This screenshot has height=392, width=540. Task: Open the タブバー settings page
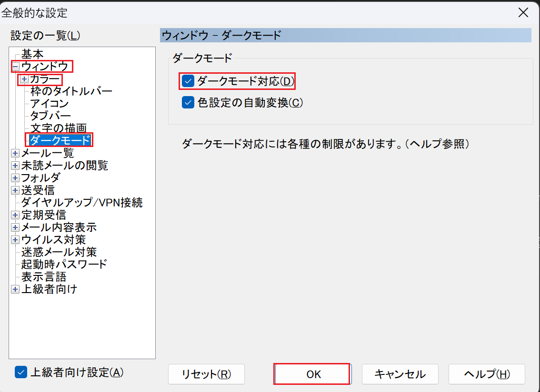[x=50, y=116]
